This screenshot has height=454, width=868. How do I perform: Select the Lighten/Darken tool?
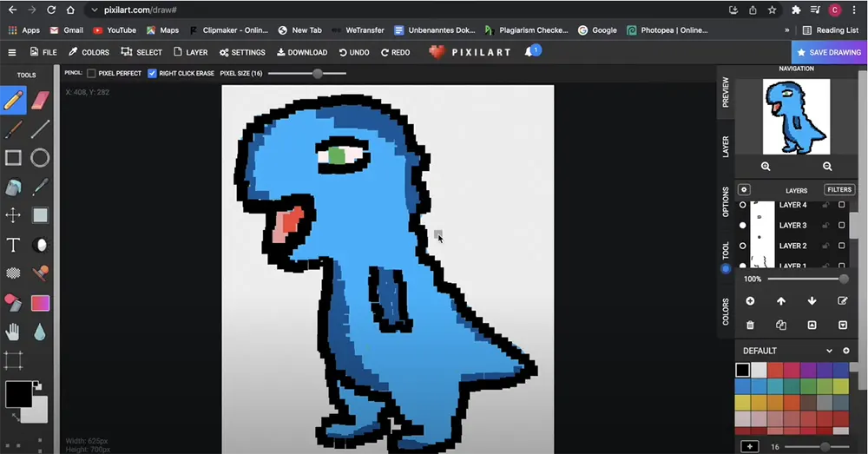click(41, 245)
